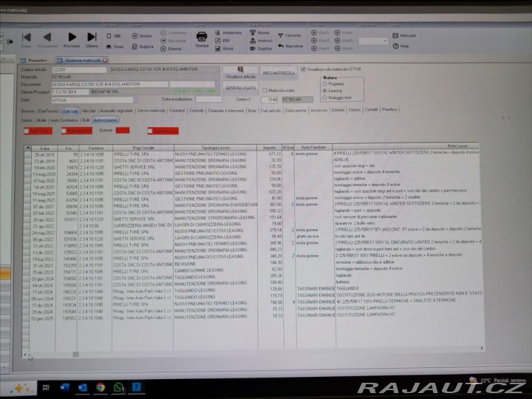Select the User1 radio option
This screenshot has width=532, height=399.
(314, 33)
